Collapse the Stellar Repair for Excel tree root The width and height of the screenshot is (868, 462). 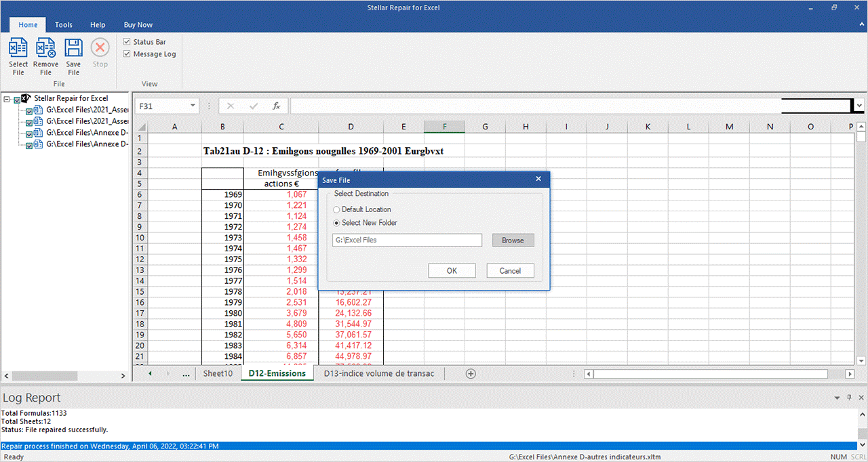click(7, 99)
